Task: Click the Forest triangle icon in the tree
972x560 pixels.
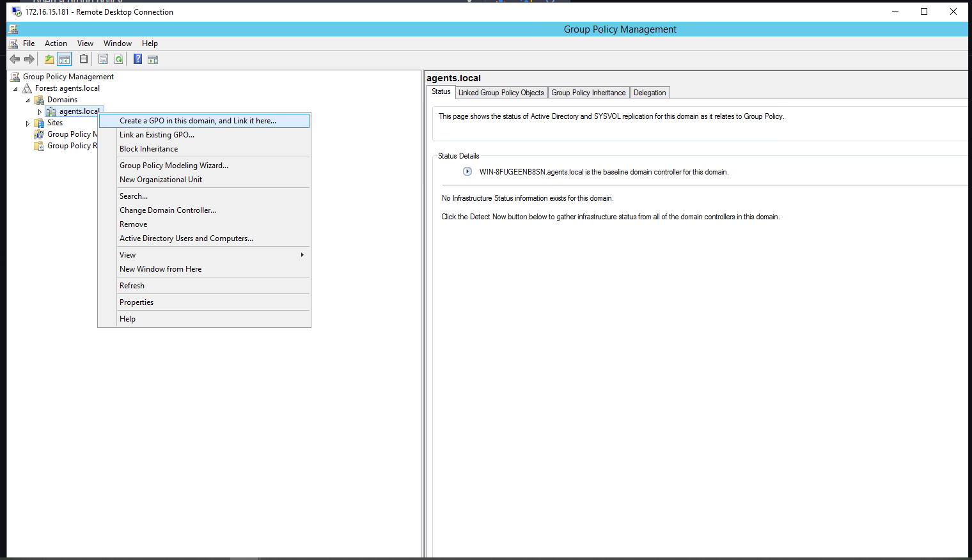Action: pos(27,88)
